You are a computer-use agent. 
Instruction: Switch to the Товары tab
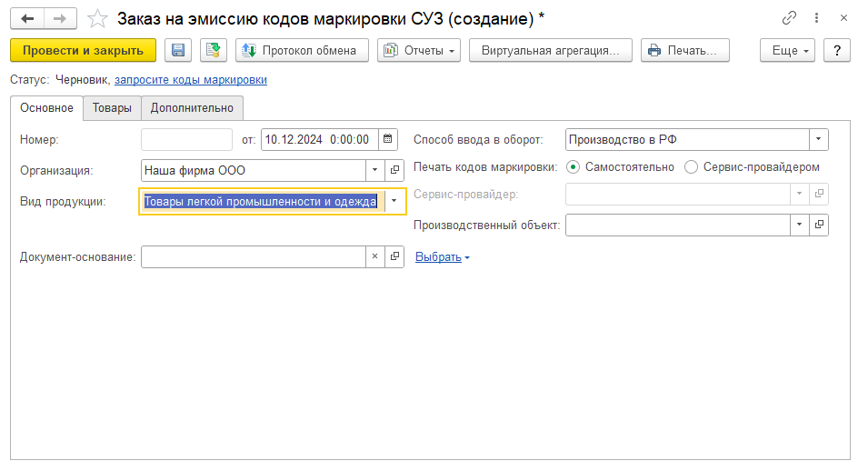(x=112, y=108)
